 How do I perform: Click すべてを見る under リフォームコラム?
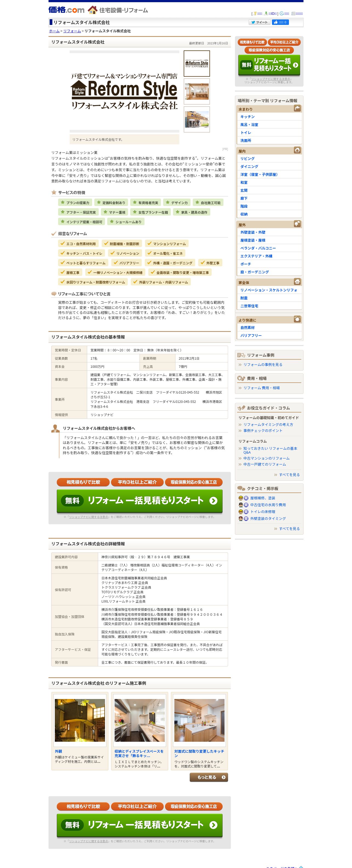[289, 475]
